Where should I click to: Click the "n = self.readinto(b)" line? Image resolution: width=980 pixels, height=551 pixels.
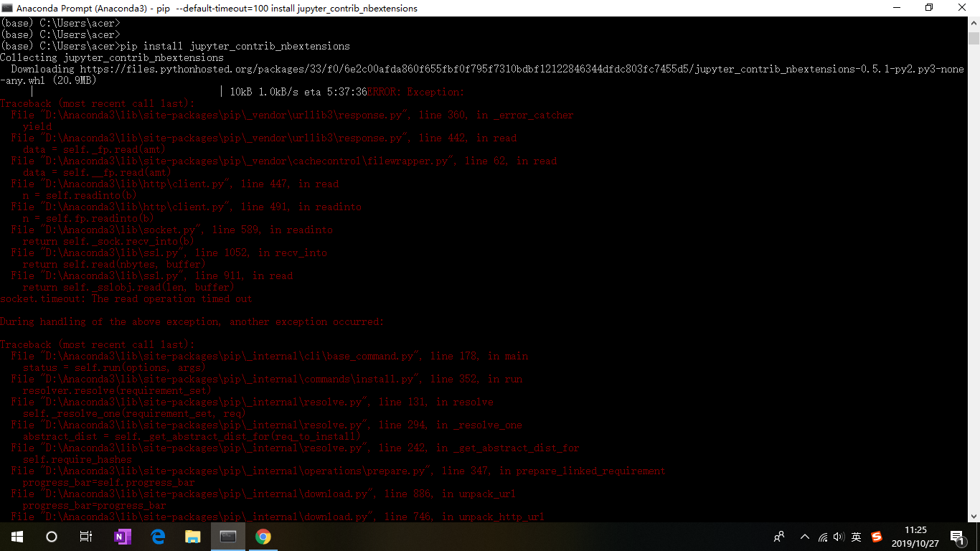click(80, 195)
